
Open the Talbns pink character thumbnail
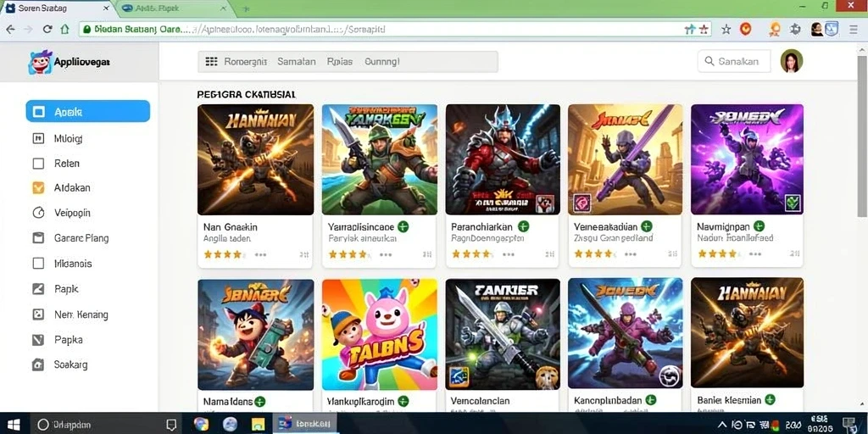click(380, 334)
